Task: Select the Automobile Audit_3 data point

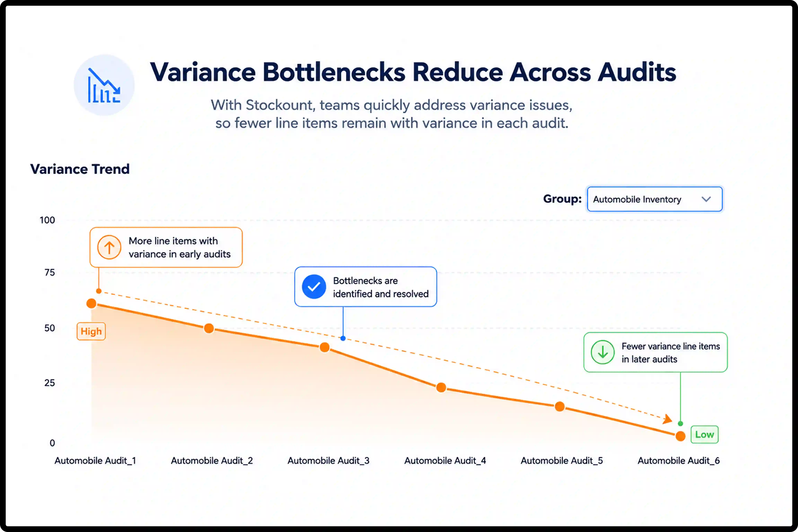Action: click(x=325, y=347)
